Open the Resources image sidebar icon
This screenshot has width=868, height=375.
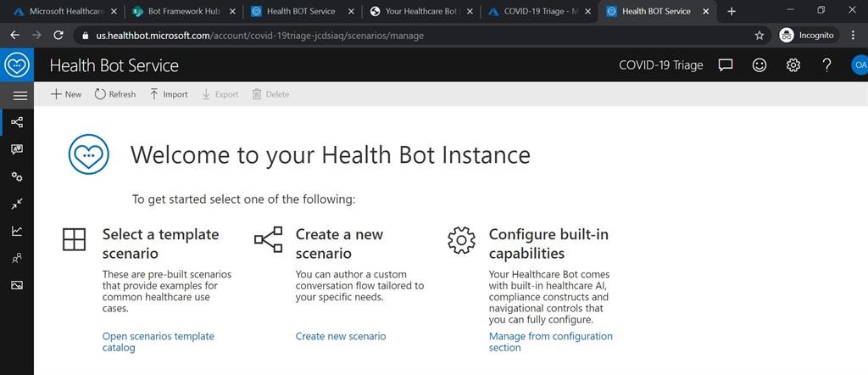(17, 285)
